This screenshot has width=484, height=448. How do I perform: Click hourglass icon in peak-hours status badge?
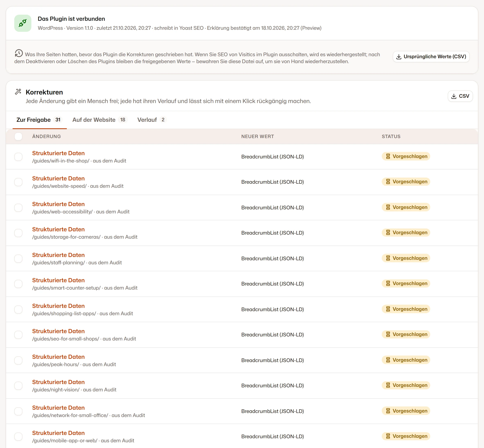tap(388, 360)
